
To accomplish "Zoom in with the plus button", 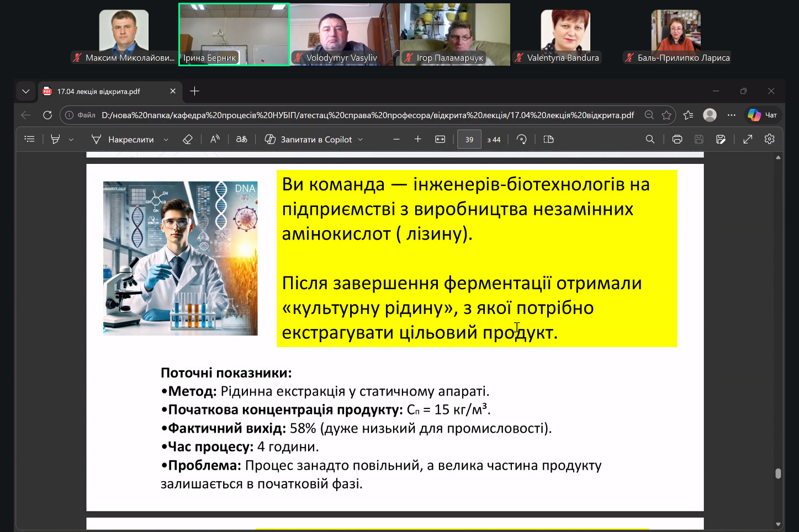I will (x=418, y=140).
